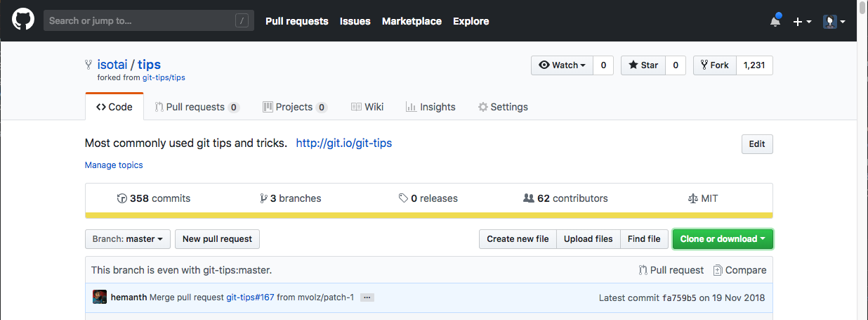
Task: Follow the git.io/git-tips link
Action: pyautogui.click(x=344, y=143)
